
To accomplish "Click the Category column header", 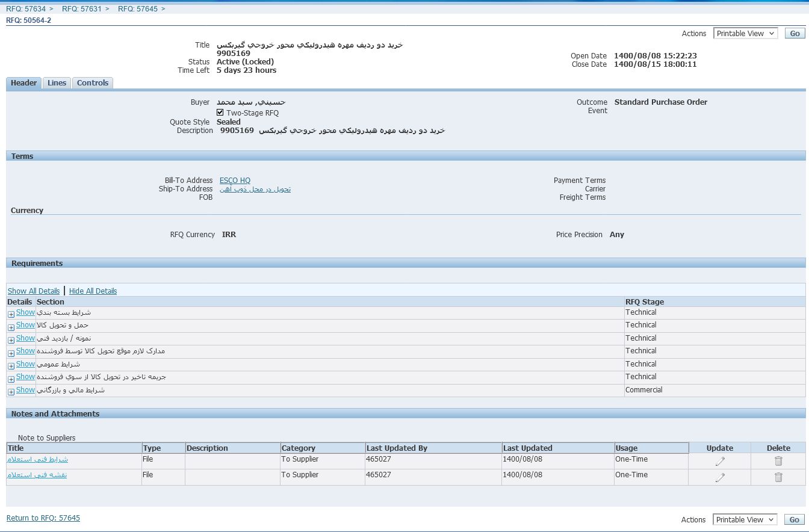I will 323,448.
